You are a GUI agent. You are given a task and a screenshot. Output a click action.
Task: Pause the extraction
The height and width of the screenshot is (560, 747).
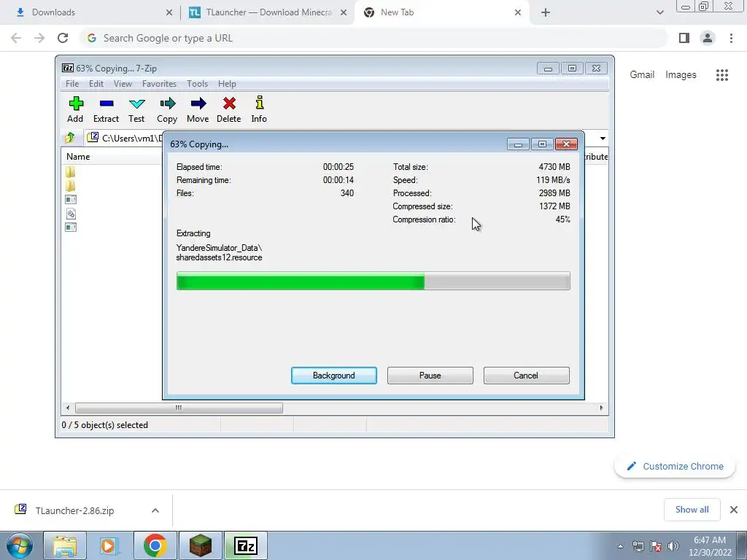pos(430,376)
